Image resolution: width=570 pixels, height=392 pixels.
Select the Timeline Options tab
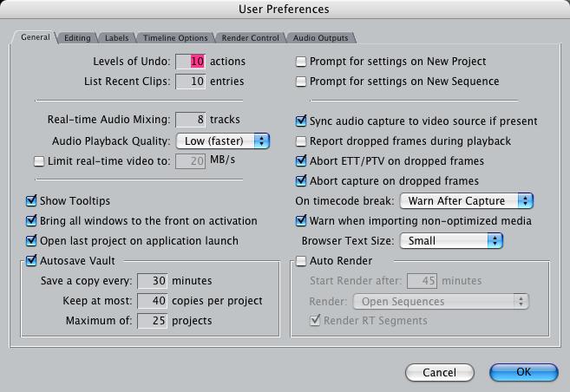(x=175, y=38)
